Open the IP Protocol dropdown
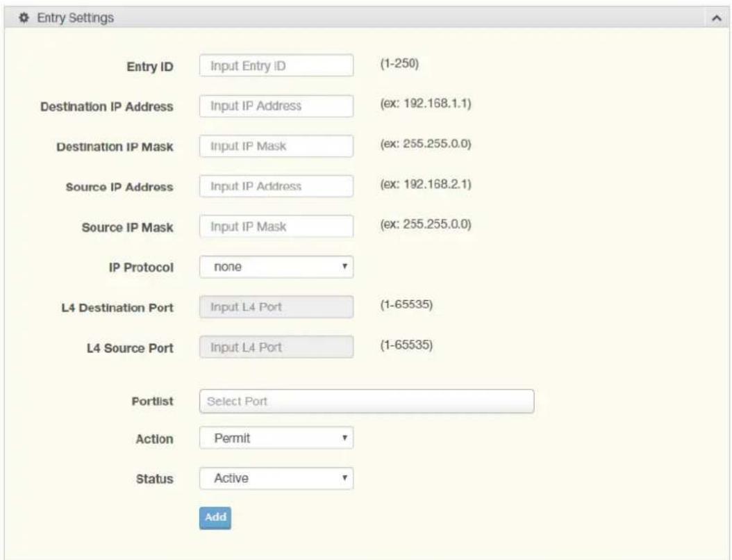The height and width of the screenshot is (560, 732). [x=276, y=267]
